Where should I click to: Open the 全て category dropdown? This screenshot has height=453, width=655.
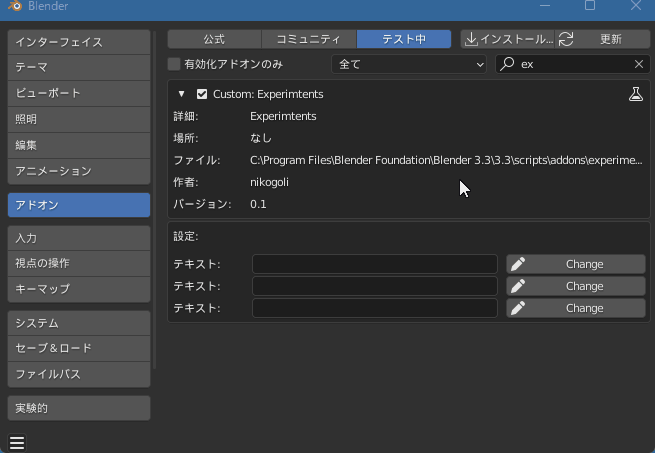[x=409, y=64]
